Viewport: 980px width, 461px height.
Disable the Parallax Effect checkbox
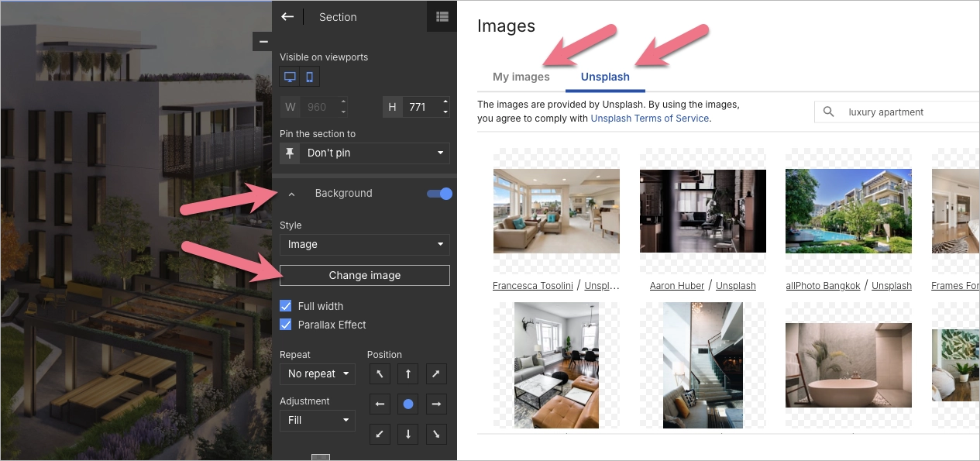[x=285, y=325]
